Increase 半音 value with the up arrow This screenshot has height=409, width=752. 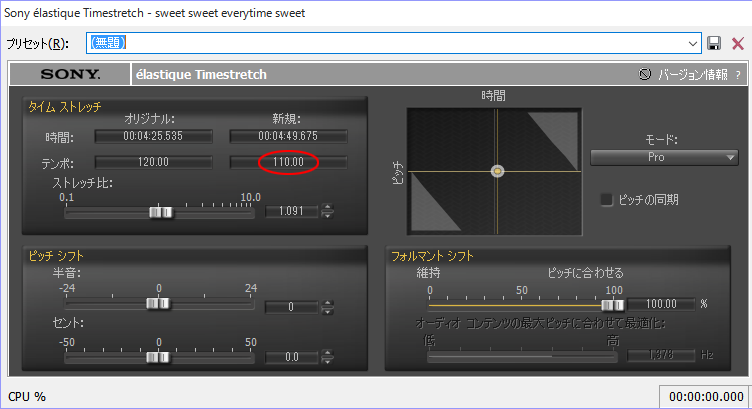click(x=328, y=303)
